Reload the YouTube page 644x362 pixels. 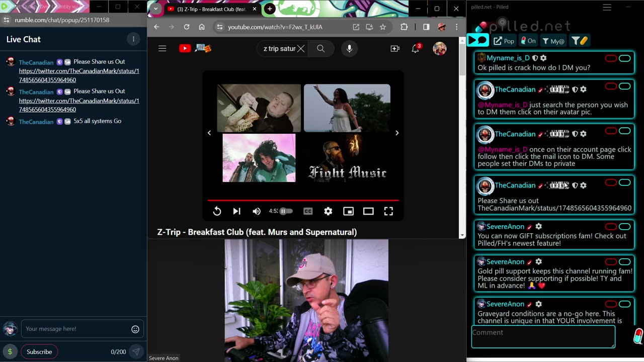[x=187, y=27]
